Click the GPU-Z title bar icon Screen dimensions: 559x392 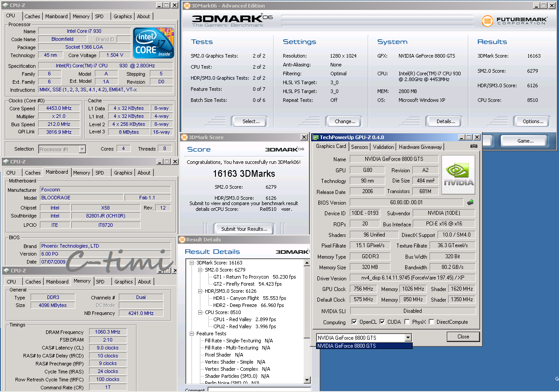[x=316, y=137]
